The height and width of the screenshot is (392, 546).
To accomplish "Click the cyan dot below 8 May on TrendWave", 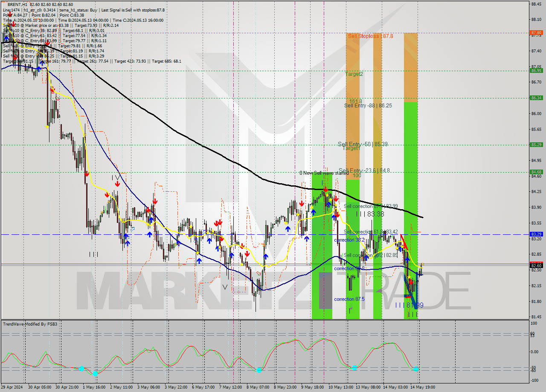I will (x=259, y=370).
